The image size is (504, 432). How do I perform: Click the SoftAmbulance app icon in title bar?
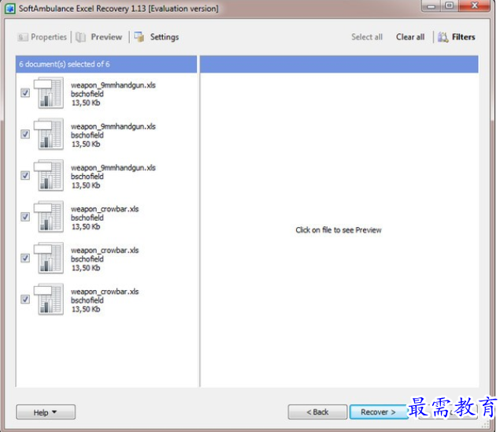point(10,9)
